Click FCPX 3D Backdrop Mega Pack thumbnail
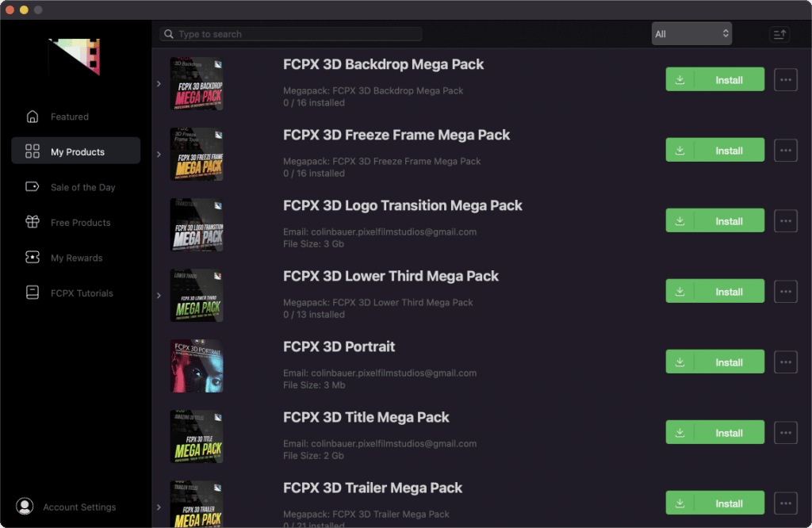The width and height of the screenshot is (812, 528). click(x=197, y=83)
